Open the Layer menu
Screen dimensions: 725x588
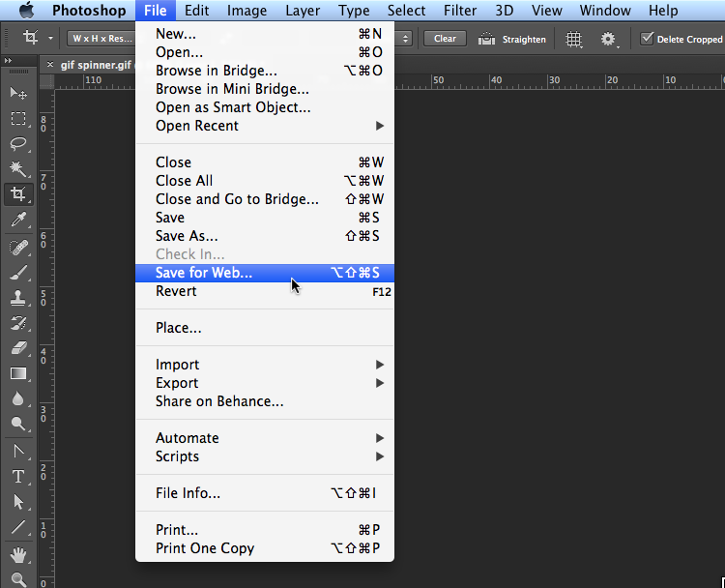click(303, 11)
